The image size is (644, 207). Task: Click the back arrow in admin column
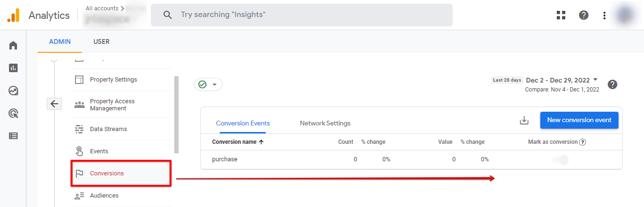point(54,104)
